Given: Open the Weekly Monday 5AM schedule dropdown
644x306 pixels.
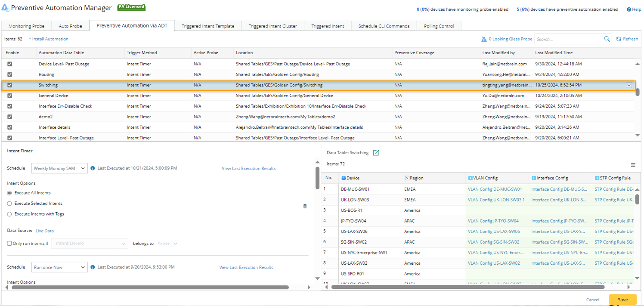Looking at the screenshot, I should (59, 168).
